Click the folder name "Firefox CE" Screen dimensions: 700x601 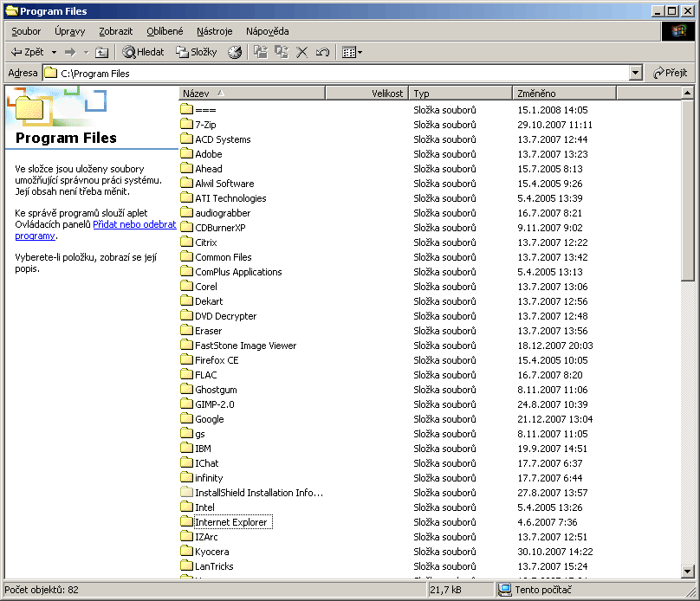217,360
